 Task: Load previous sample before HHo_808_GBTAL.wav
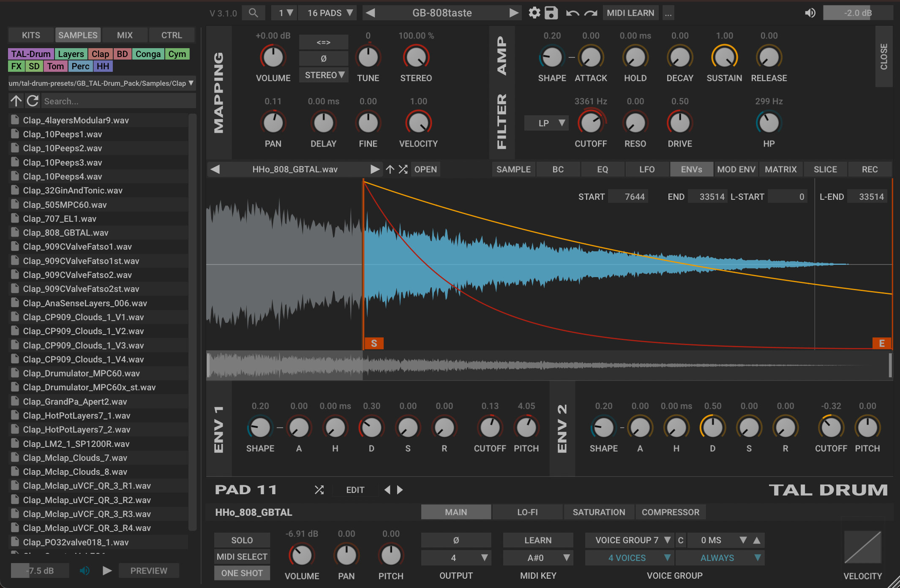tap(215, 169)
